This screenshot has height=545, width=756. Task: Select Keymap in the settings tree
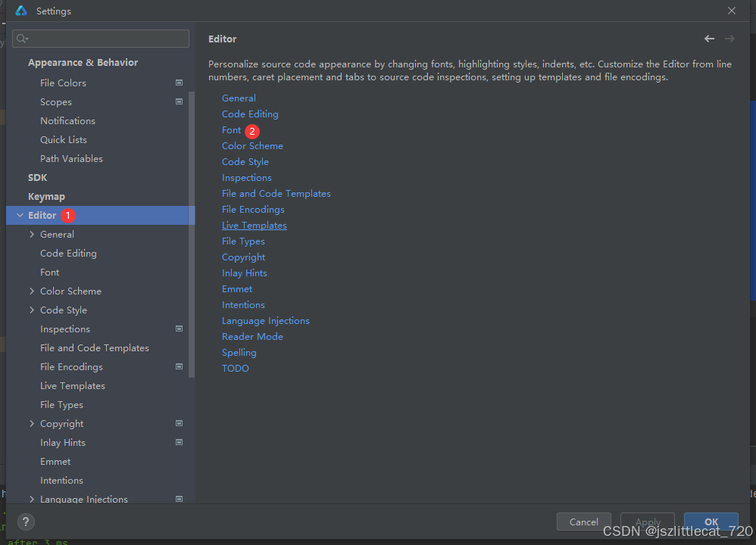(46, 197)
